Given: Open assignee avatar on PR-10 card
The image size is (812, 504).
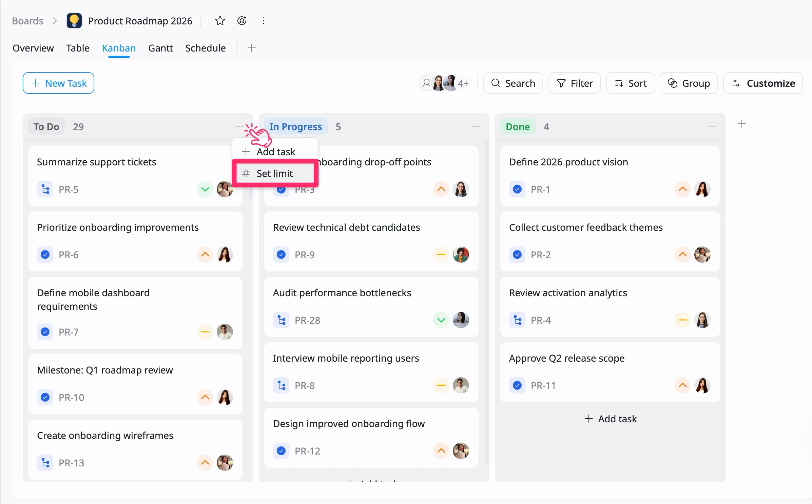Looking at the screenshot, I should click(225, 397).
